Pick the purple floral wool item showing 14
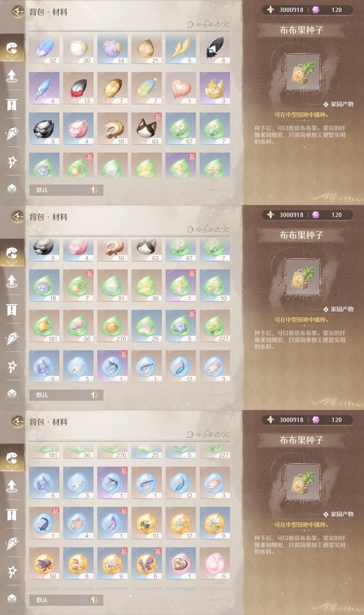The height and width of the screenshot is (615, 364). (112, 49)
